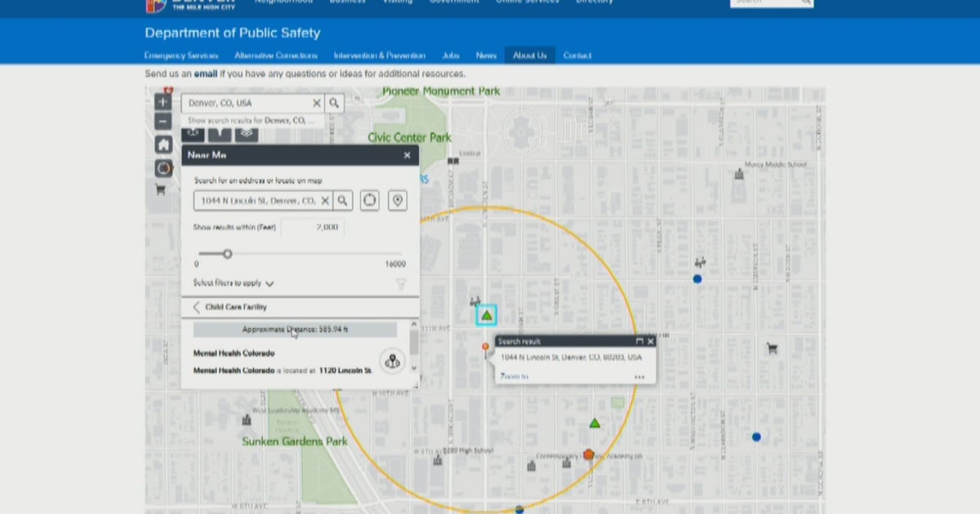The image size is (980, 514).
Task: Open the About Us tab
Action: [530, 55]
